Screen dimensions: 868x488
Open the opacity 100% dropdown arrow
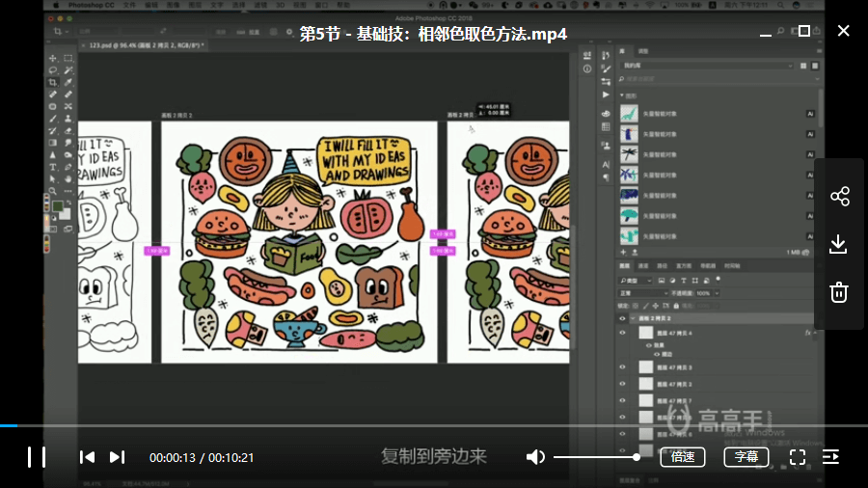point(717,293)
